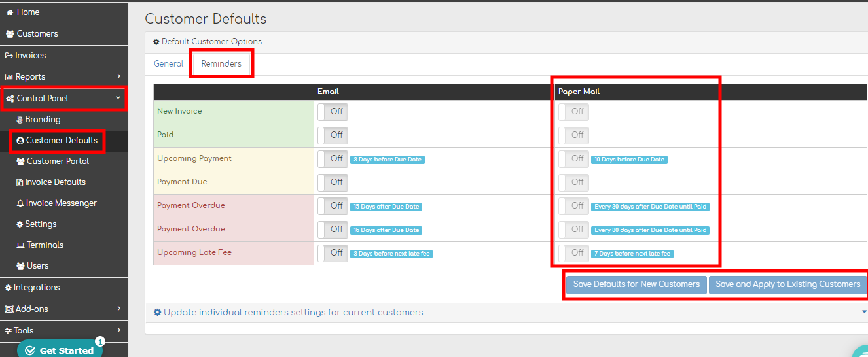Toggle Paper Mail reminder for Upcoming Payment
868x357 pixels.
click(573, 159)
